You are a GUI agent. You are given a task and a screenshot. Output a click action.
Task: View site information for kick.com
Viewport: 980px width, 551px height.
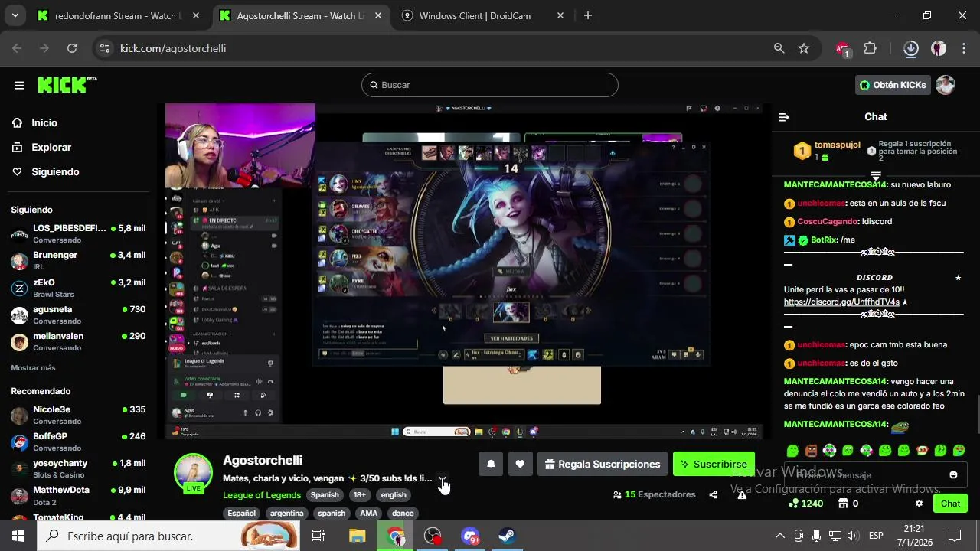pos(106,48)
